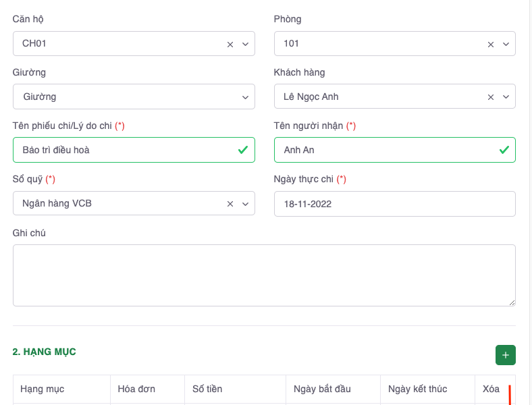Clear the Phòng 101 selection

[491, 44]
